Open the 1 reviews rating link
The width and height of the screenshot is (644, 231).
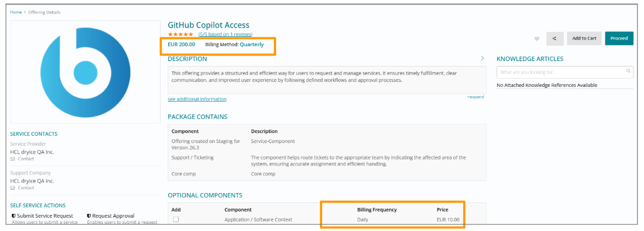coord(225,34)
